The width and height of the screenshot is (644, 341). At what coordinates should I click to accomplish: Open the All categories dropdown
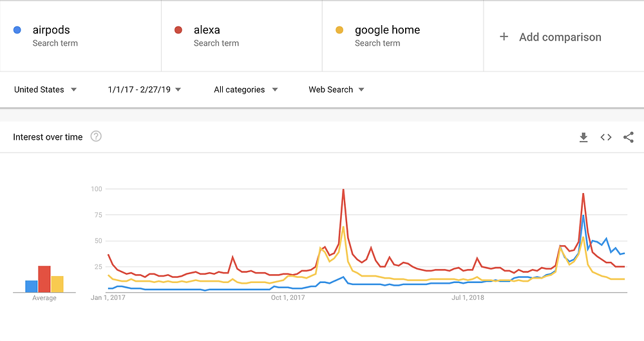click(245, 89)
